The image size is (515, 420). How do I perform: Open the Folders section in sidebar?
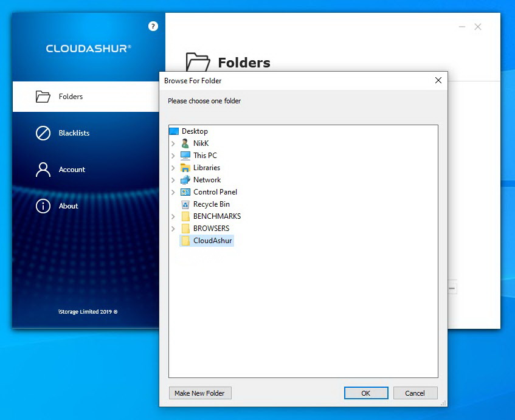[x=86, y=97]
